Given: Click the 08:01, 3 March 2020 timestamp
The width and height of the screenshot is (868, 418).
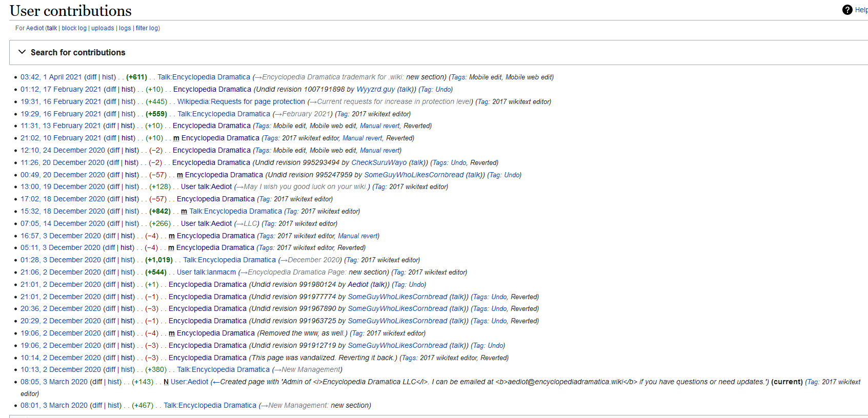Looking at the screenshot, I should click(x=54, y=405).
